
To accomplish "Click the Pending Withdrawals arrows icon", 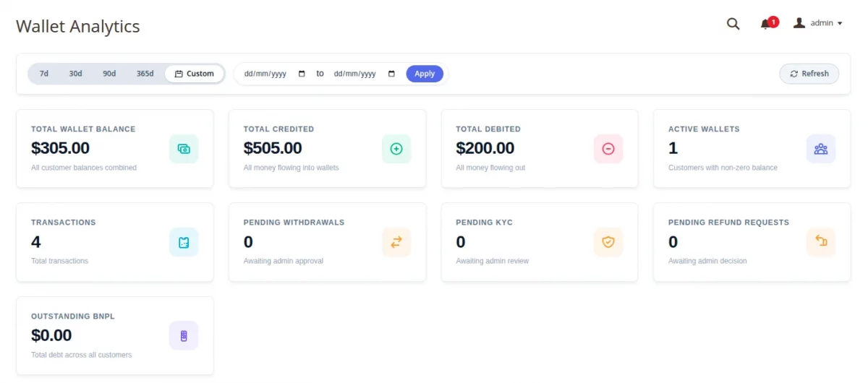I will (x=396, y=242).
